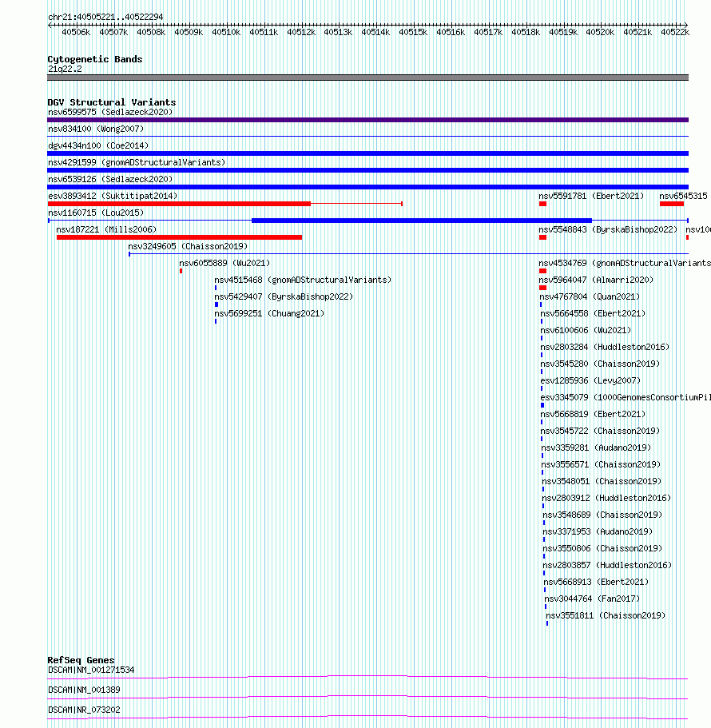Click the nsv3548689 (Chaisson2019) label

point(603,515)
